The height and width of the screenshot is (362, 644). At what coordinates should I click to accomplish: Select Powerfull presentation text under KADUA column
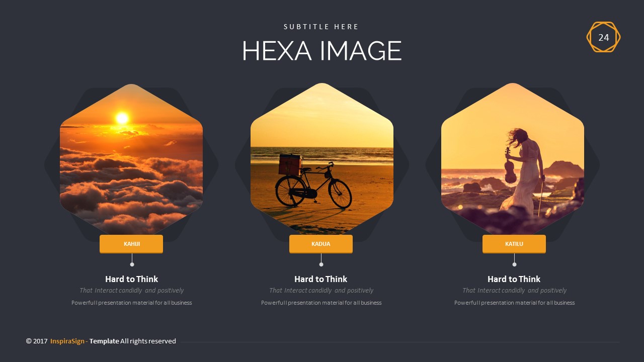coord(321,303)
